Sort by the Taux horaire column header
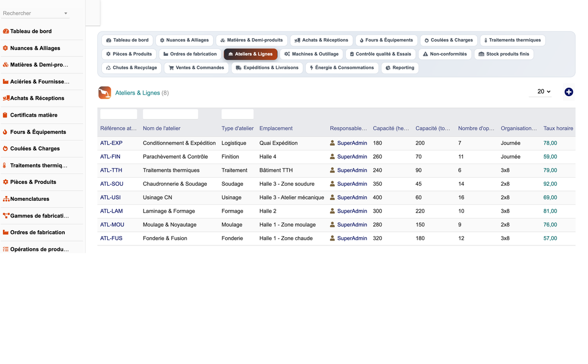Image resolution: width=588 pixels, height=364 pixels. 558,128
